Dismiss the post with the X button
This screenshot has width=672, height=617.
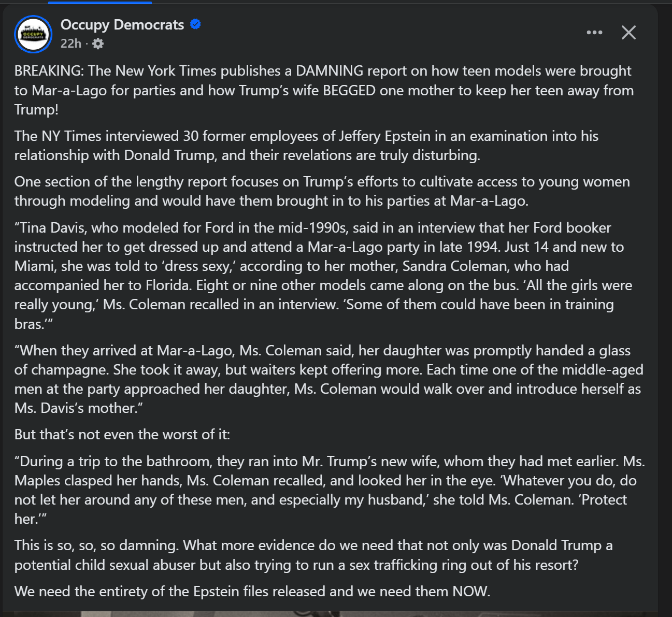(x=628, y=32)
